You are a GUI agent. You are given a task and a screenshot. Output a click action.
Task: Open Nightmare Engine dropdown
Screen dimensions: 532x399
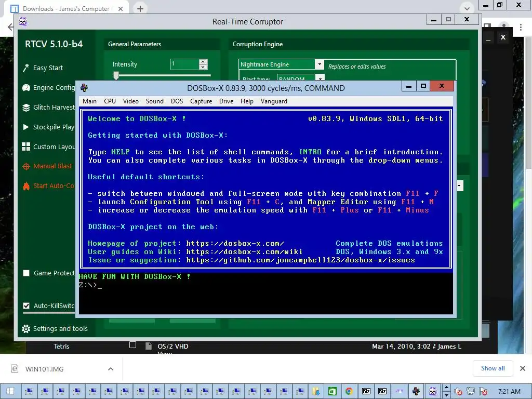coord(320,64)
